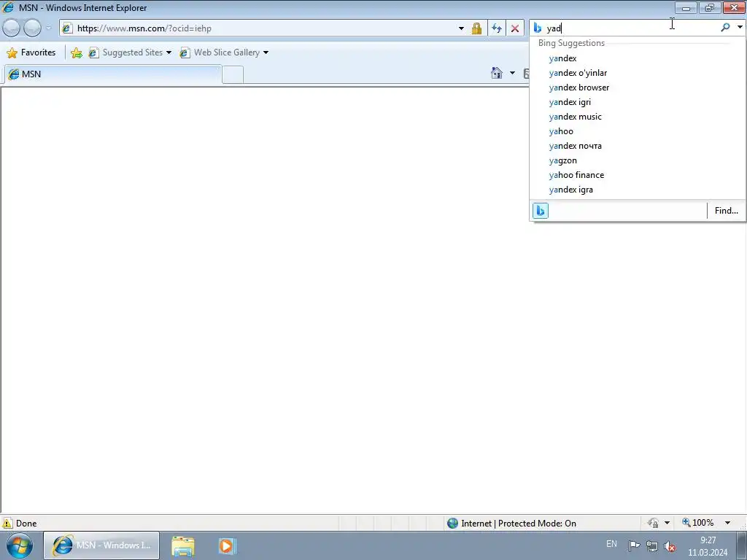747x560 pixels.
Task: Click the security lock icon
Action: click(476, 28)
